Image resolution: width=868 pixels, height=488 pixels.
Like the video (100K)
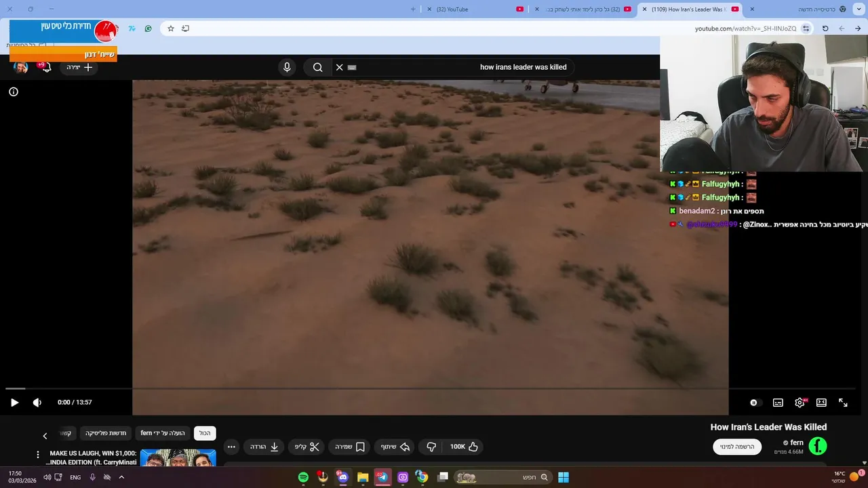coord(465,447)
